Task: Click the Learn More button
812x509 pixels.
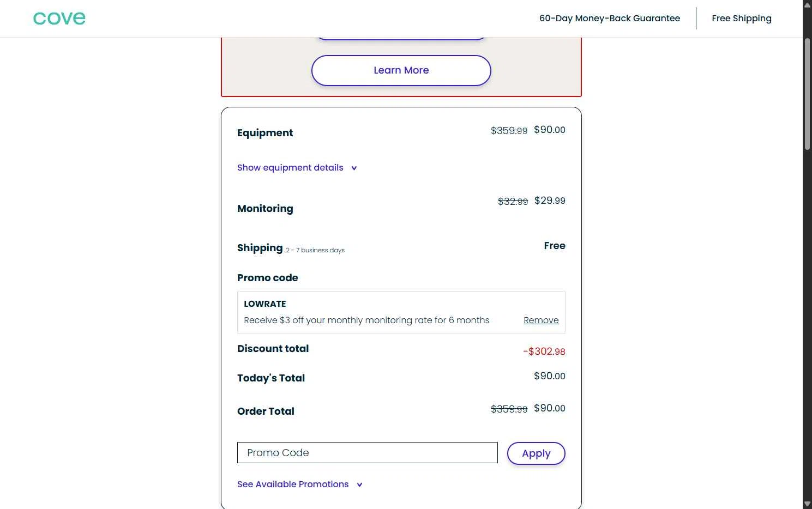Action: point(401,70)
